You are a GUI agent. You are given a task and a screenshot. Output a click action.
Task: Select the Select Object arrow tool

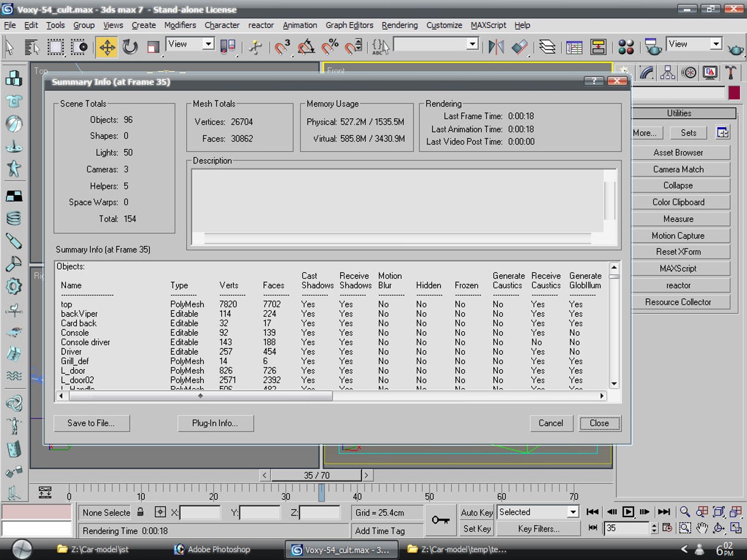click(9, 47)
